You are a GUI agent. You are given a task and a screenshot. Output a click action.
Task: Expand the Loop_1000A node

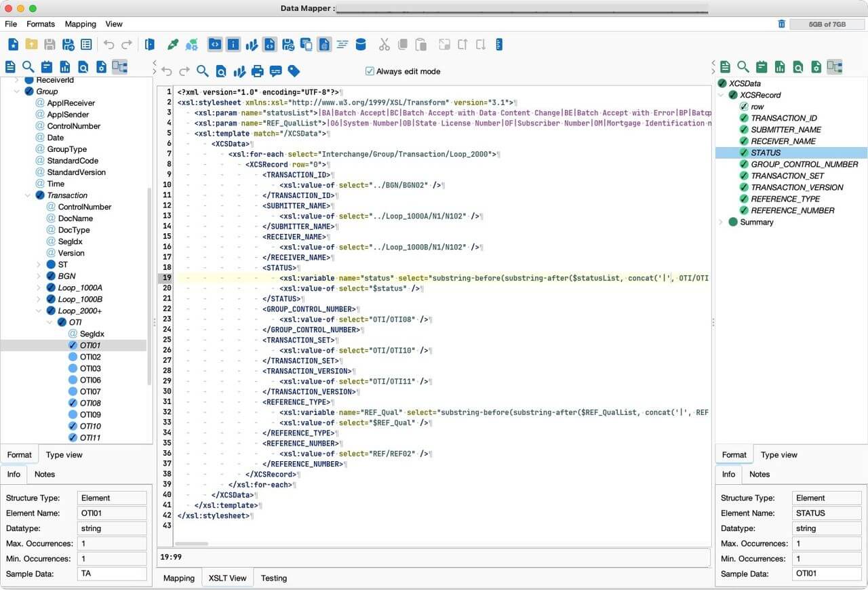[39, 288]
